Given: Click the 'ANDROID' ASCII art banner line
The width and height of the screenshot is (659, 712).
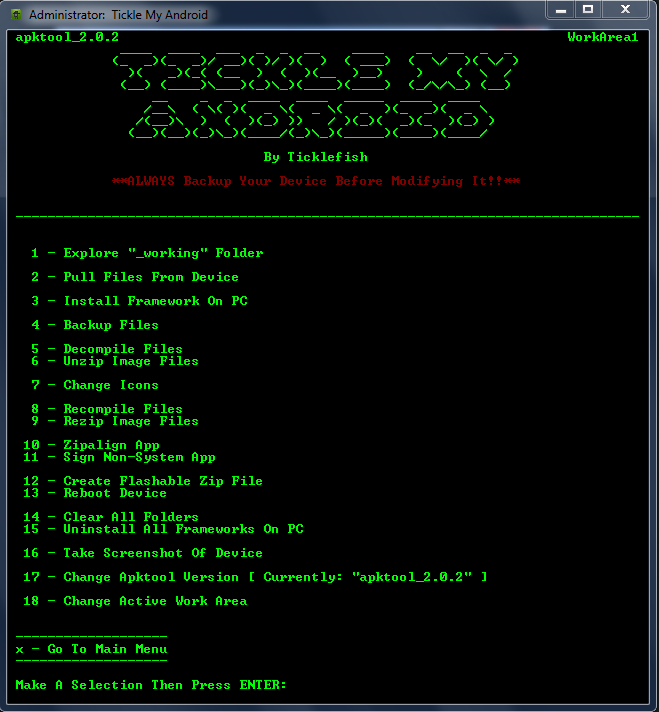Looking at the screenshot, I should pyautogui.click(x=312, y=119).
